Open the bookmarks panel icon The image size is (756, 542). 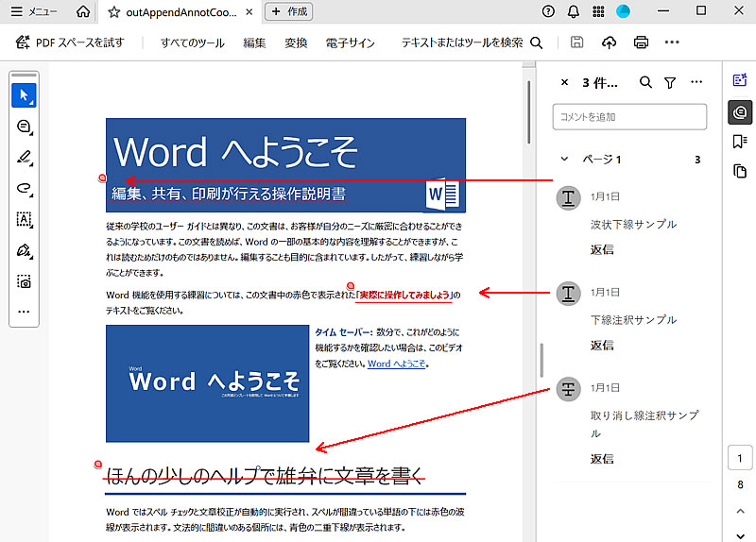[x=740, y=142]
